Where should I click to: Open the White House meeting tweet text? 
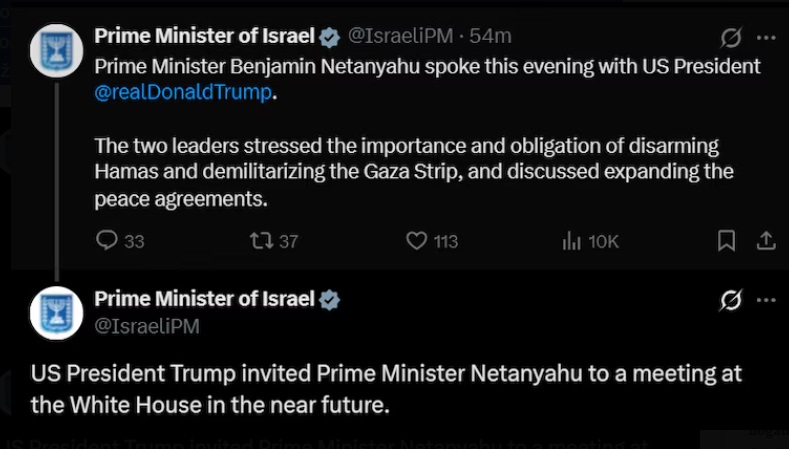[386, 389]
